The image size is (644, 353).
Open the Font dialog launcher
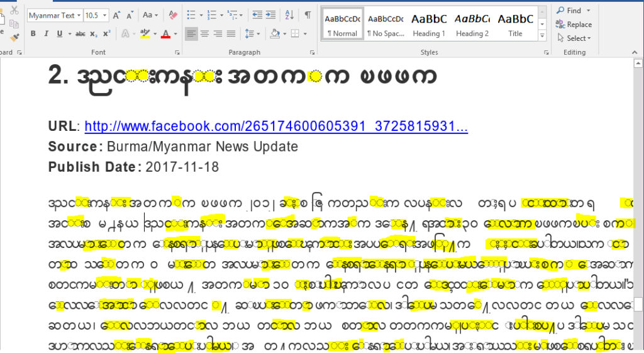click(177, 53)
